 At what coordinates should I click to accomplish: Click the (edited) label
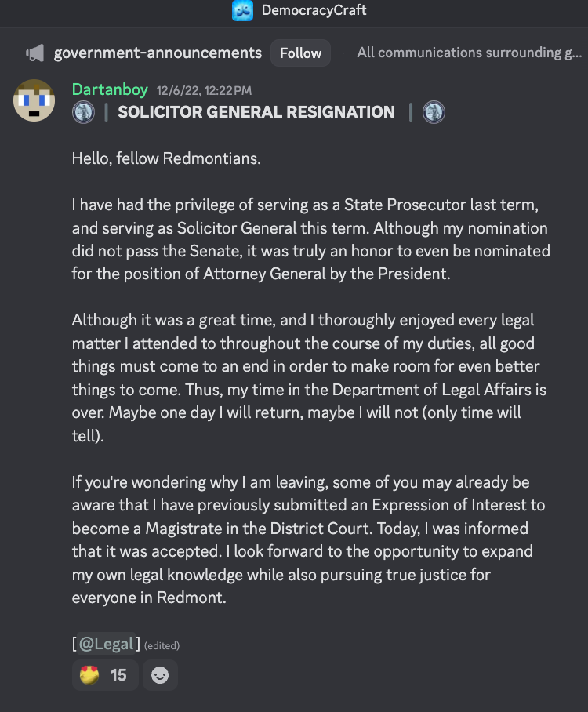click(x=162, y=645)
